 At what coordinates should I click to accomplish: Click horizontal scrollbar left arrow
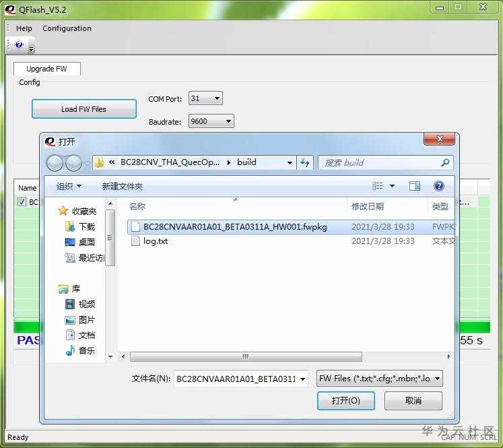[123, 356]
